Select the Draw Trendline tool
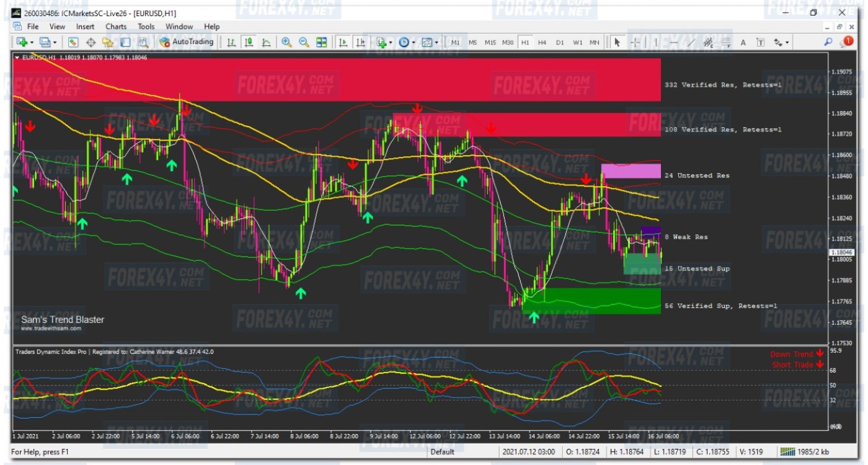The image size is (868, 465). click(691, 42)
